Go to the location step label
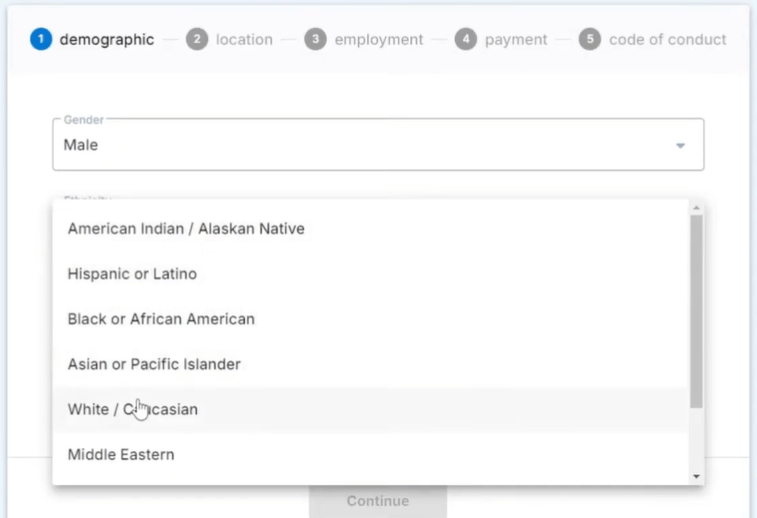The height and width of the screenshot is (518, 757). (x=244, y=40)
